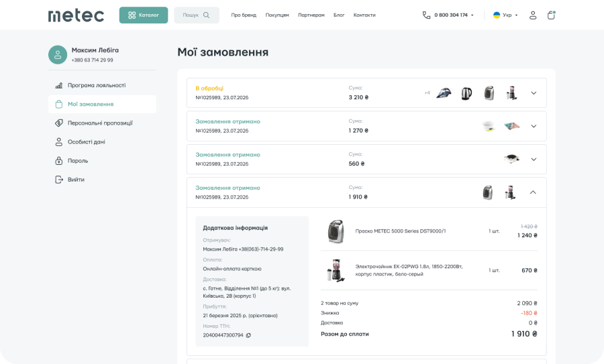Open Програма лояльності
The height and width of the screenshot is (364, 604).
pos(97,85)
